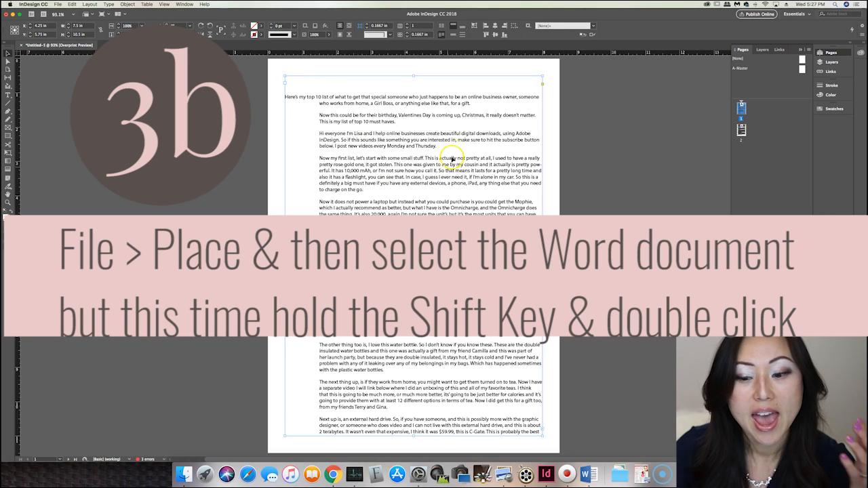The width and height of the screenshot is (868, 488).
Task: Choose the Direct Selection tool
Action: 8,62
